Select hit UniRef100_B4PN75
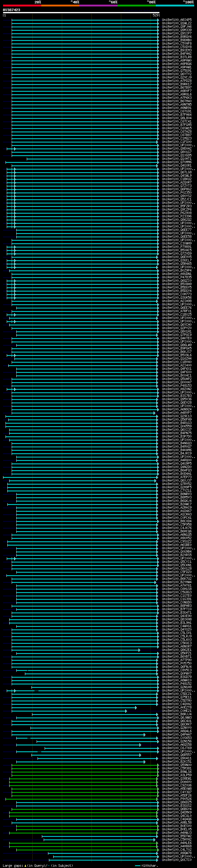Image resolution: width=197 pixels, height=868 pixels. [x=176, y=433]
